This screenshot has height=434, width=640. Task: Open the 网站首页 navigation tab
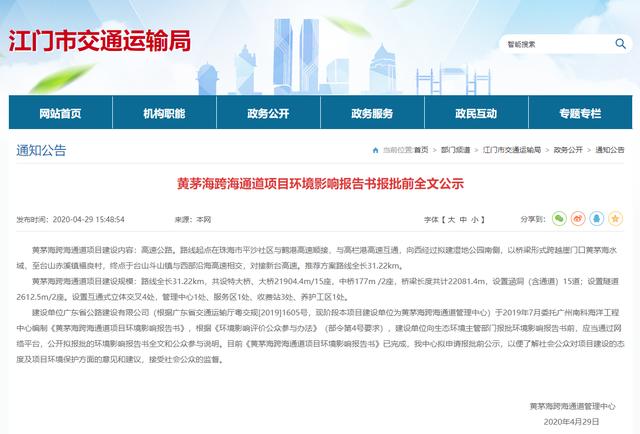point(60,112)
